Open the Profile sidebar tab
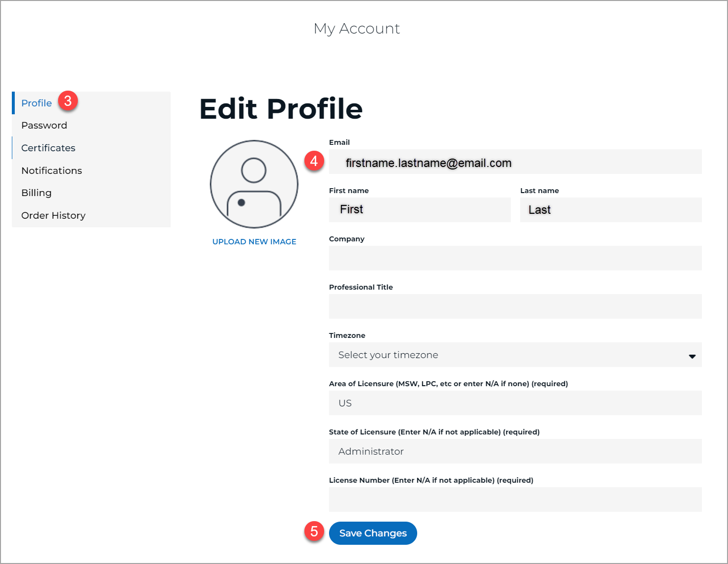The height and width of the screenshot is (564, 728). (36, 103)
